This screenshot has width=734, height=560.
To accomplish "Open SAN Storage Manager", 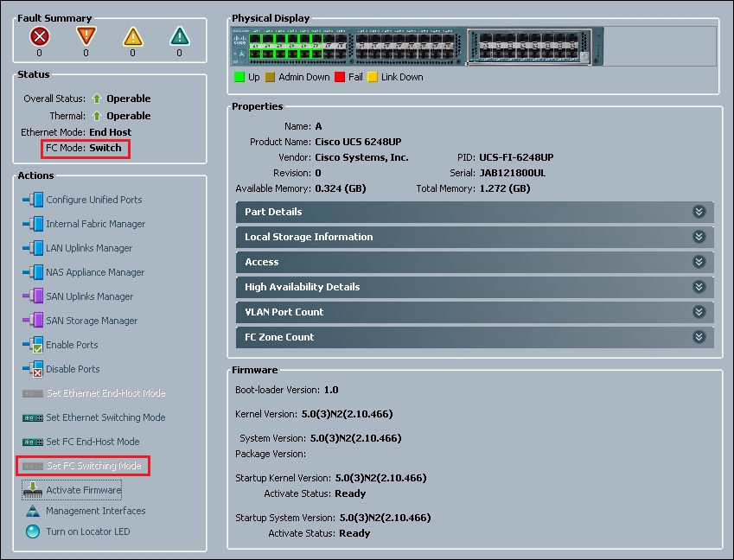I will (92, 321).
